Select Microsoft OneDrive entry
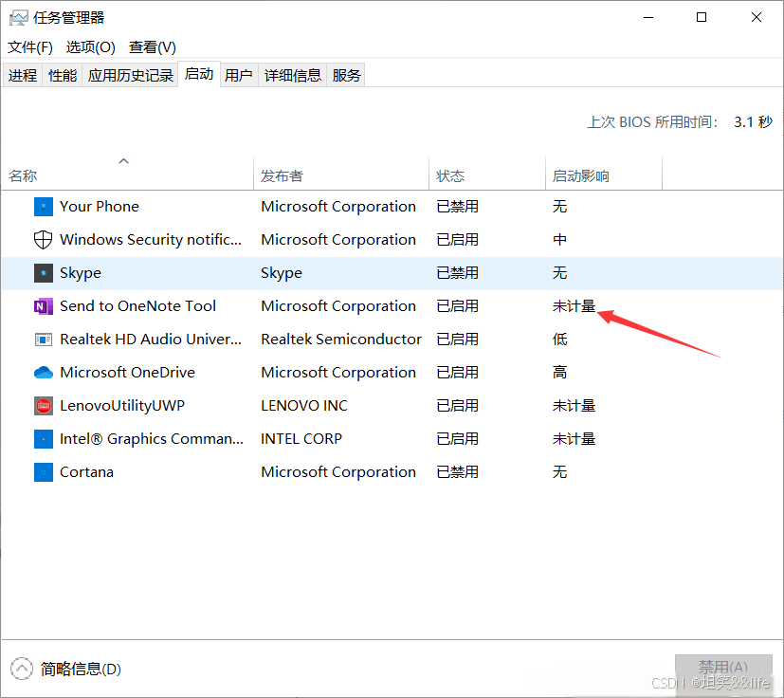 click(127, 373)
